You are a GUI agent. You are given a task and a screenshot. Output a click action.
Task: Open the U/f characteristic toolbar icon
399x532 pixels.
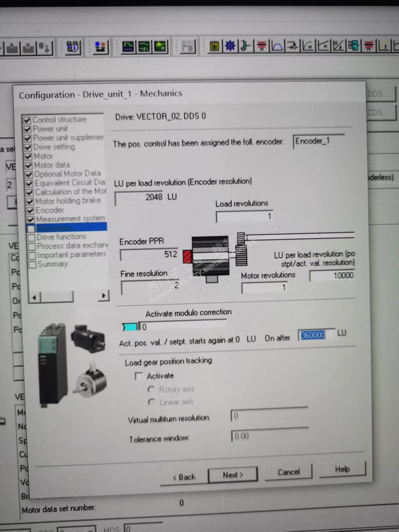(338, 46)
